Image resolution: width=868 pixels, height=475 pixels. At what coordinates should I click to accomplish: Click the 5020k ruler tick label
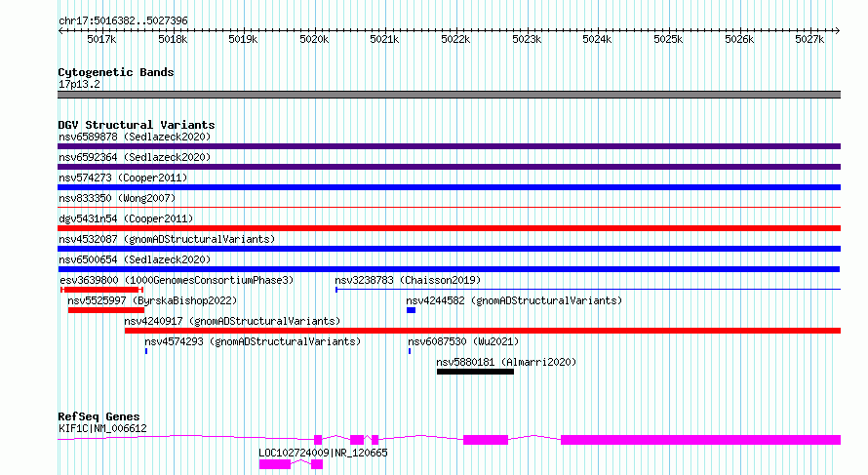click(x=314, y=39)
